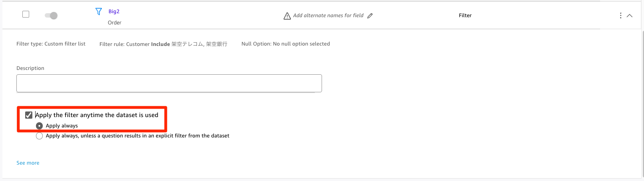Select the "Apply always" radio option
The width and height of the screenshot is (644, 181).
click(39, 126)
